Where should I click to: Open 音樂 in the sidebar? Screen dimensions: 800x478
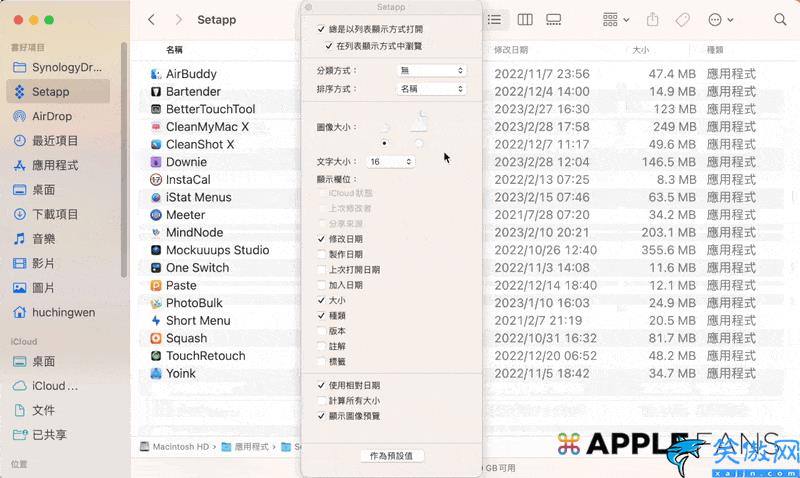[x=58, y=239]
